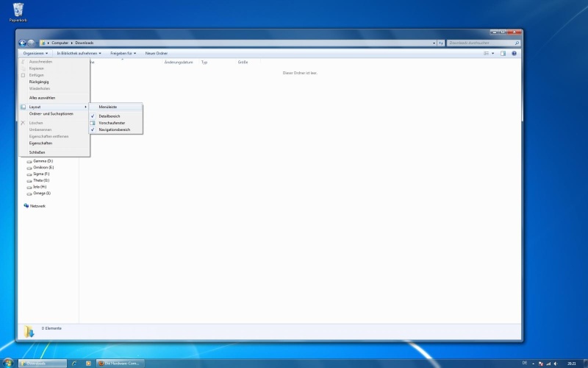Sort by Änderungsdatum column header
The image size is (588, 368).
coord(179,63)
